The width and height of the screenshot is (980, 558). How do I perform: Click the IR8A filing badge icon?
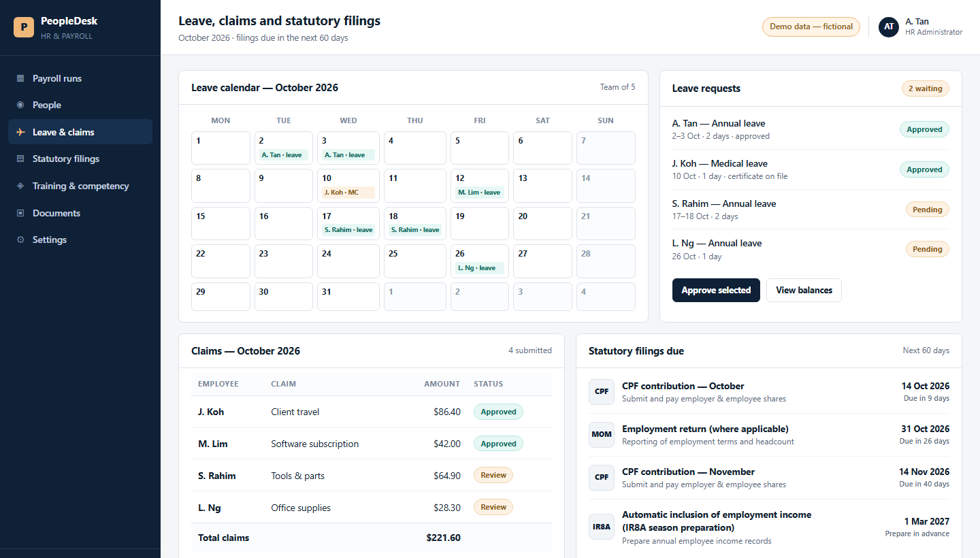tap(602, 527)
